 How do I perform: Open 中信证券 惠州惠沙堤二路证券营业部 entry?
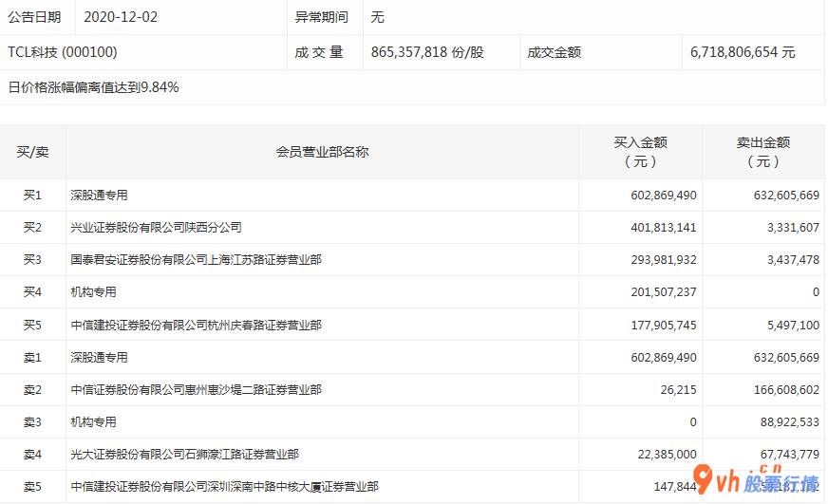click(196, 390)
